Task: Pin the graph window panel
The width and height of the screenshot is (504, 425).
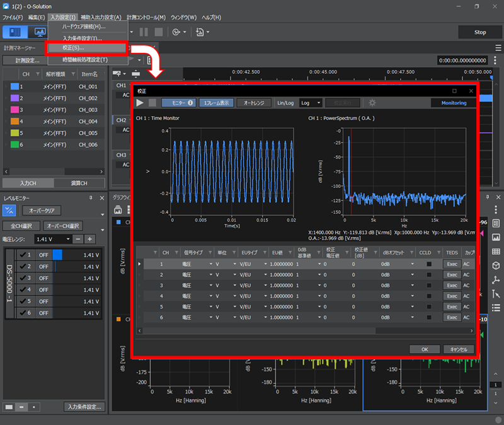Action: point(488,197)
